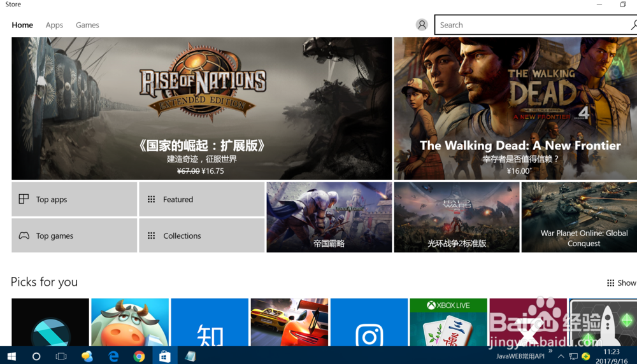Open Task View on taskbar

coord(61,356)
